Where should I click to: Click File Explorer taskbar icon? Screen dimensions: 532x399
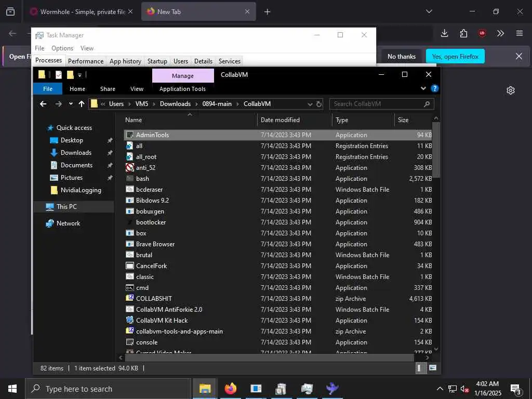(205, 389)
